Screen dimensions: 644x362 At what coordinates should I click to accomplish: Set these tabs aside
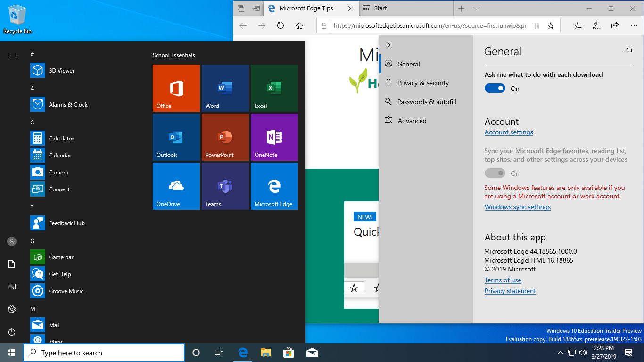(x=256, y=8)
